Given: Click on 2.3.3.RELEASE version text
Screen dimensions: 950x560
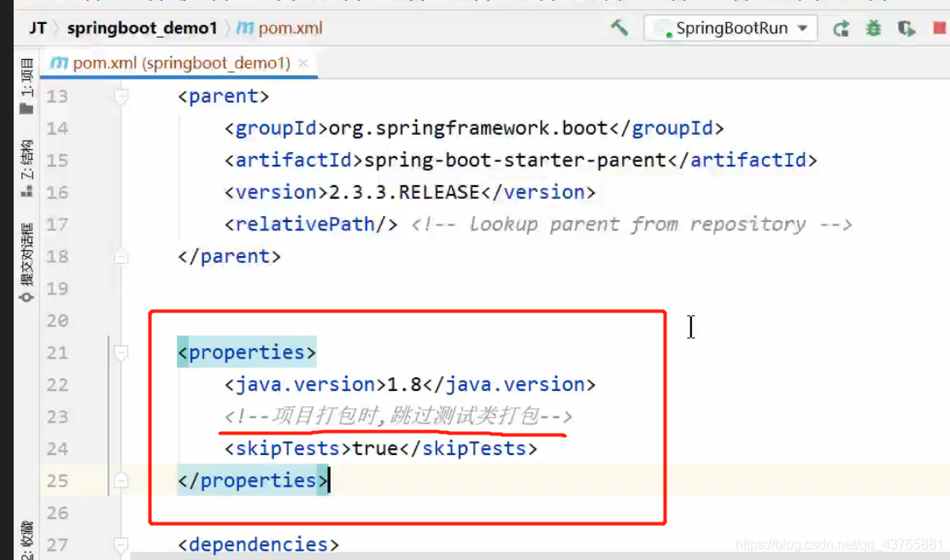Looking at the screenshot, I should [404, 193].
